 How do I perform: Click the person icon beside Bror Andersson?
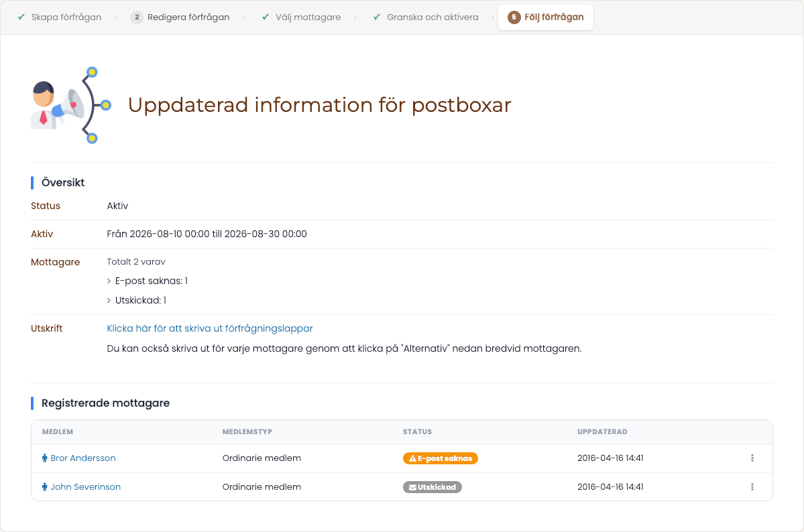pos(45,458)
